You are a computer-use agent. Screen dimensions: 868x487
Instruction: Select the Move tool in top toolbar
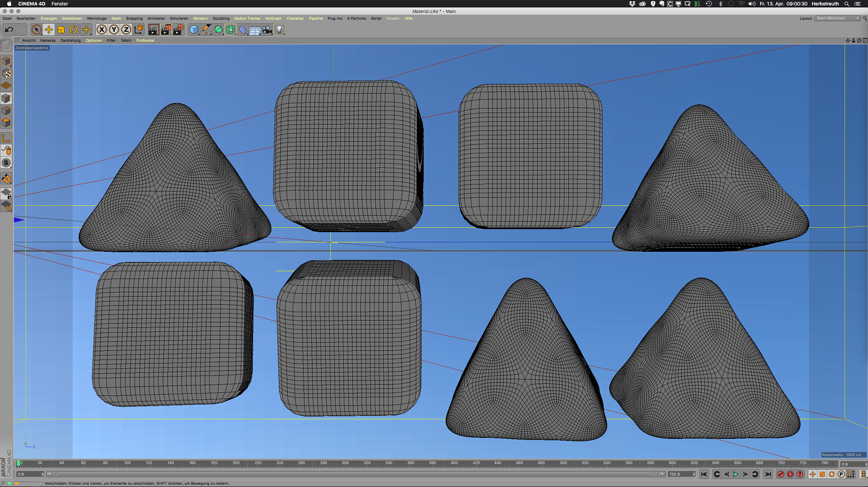pos(49,30)
